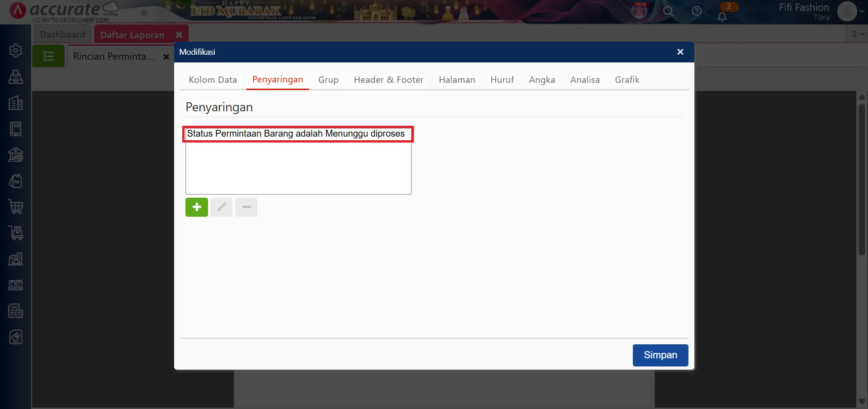This screenshot has height=409, width=868.
Task: Open the Manufacturing module icon
Action: coord(16,285)
